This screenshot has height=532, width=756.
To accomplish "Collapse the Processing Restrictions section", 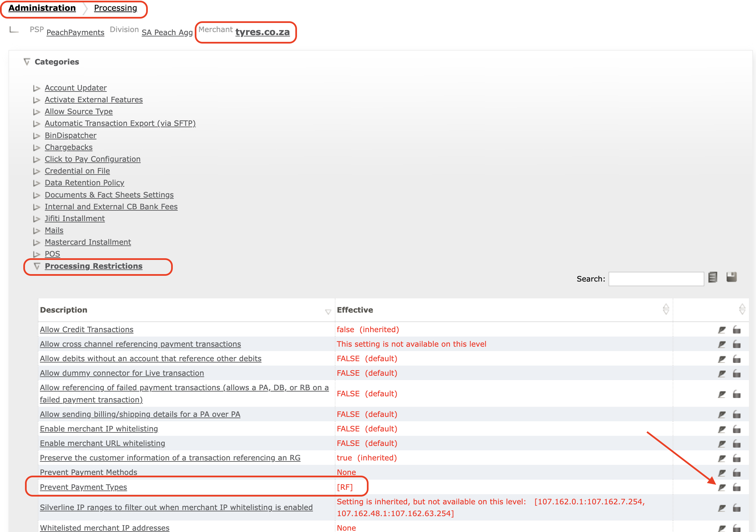I will tap(36, 266).
